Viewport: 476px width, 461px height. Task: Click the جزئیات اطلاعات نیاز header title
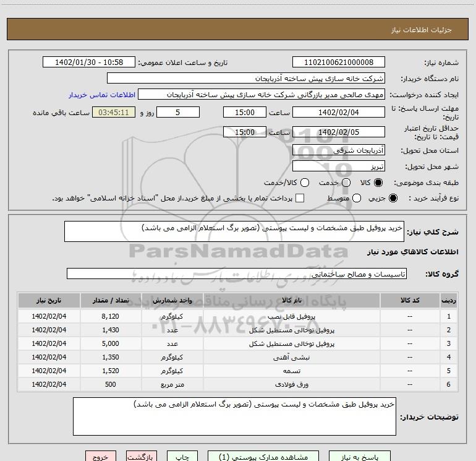tap(422, 30)
